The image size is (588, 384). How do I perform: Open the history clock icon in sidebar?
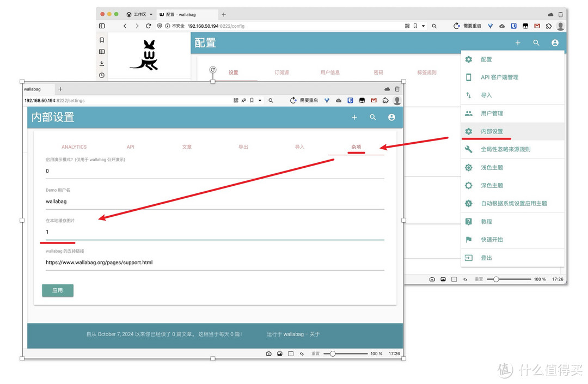point(102,76)
